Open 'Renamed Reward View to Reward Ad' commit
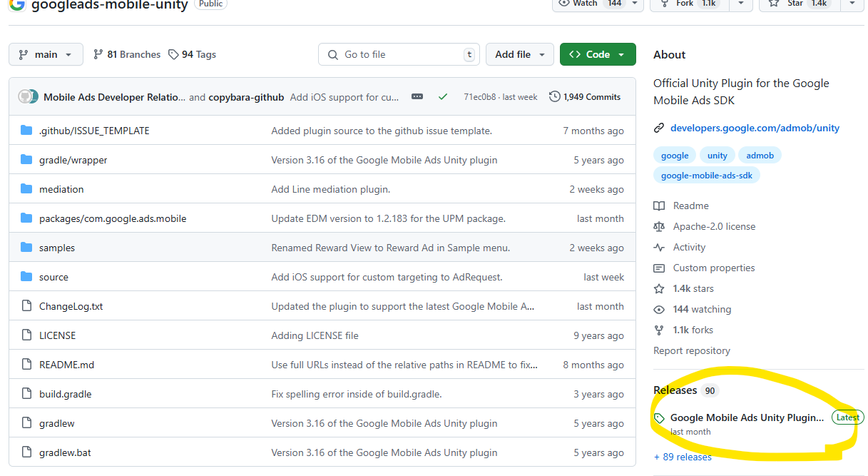The width and height of the screenshot is (868, 476). point(390,248)
